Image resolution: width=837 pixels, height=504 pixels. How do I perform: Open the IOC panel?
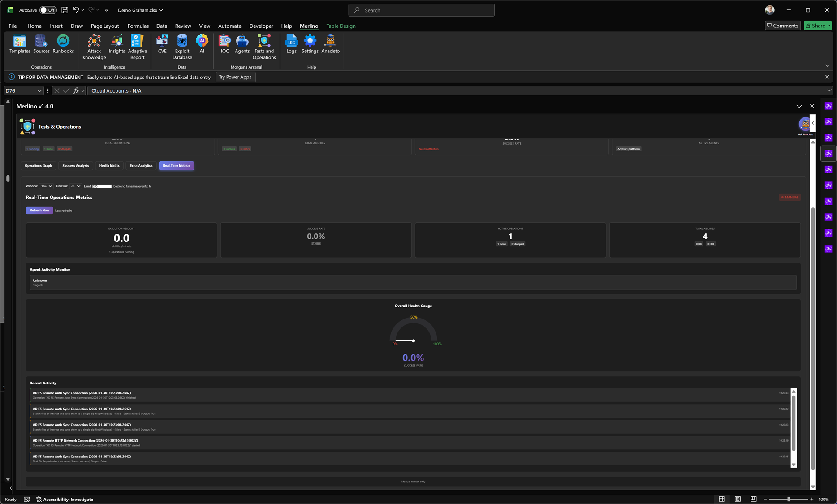224,43
